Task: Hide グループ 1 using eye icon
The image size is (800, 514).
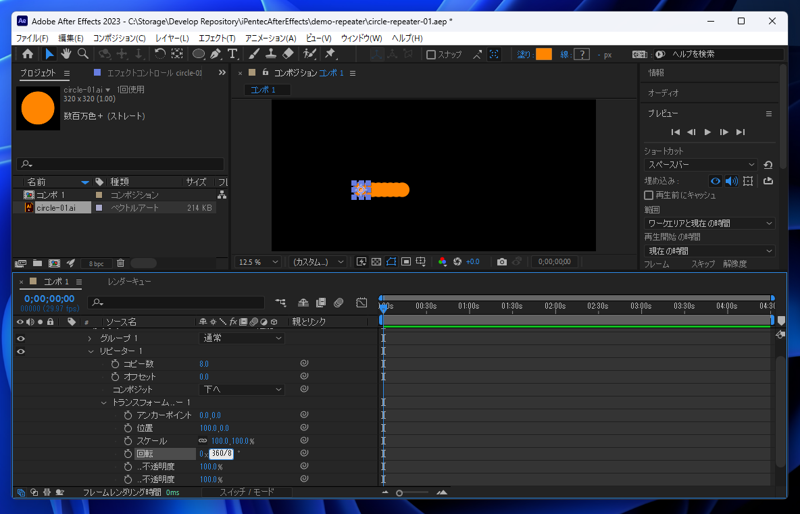Action: 20,339
